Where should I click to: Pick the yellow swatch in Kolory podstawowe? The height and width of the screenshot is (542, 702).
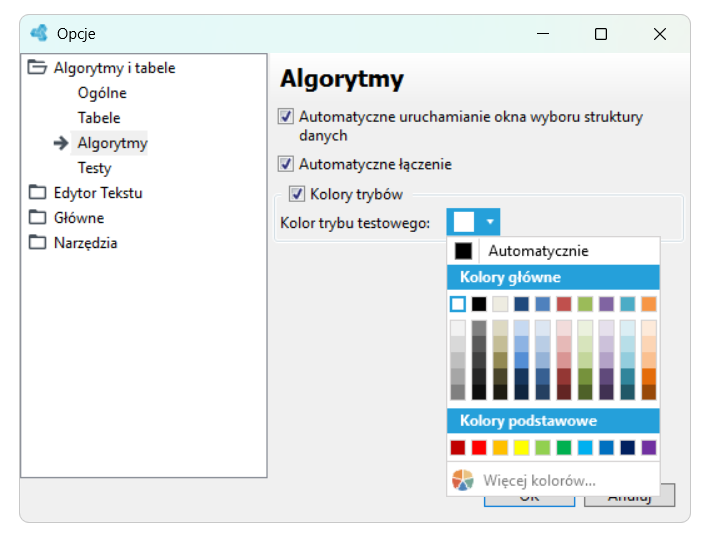click(x=522, y=447)
